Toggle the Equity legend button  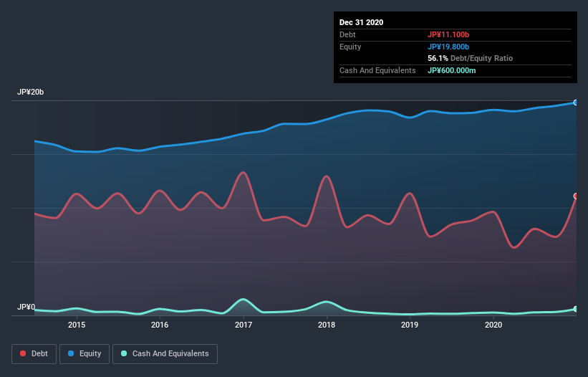(x=85, y=354)
